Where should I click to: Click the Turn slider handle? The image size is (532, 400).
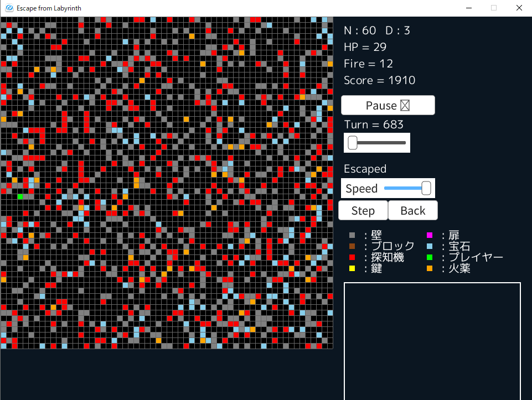point(353,143)
